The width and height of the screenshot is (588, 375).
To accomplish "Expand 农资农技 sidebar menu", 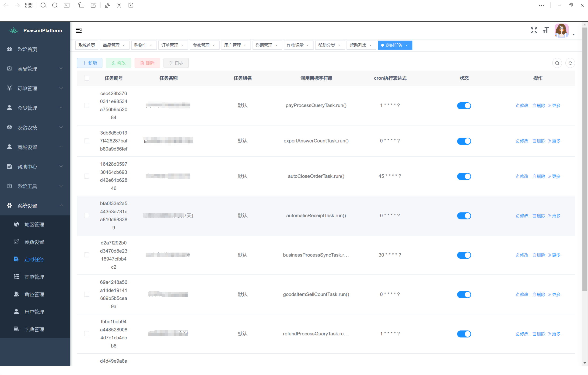I will pos(35,127).
